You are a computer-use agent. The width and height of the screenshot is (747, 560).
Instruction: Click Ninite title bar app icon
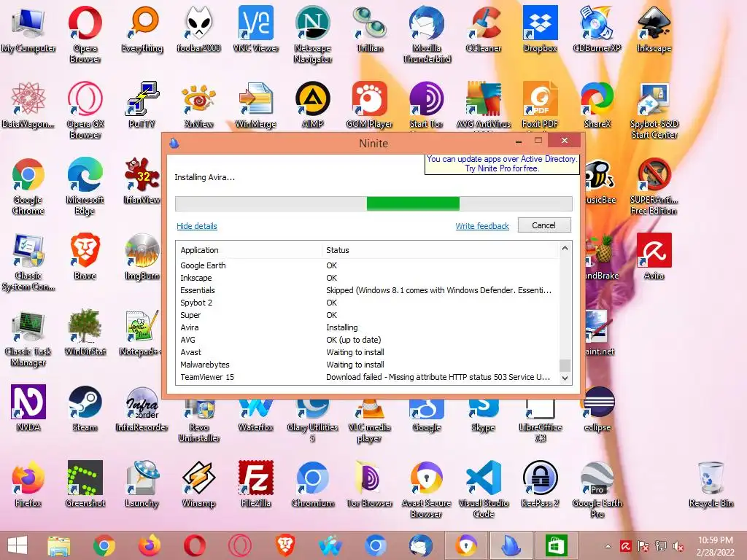tap(174, 143)
